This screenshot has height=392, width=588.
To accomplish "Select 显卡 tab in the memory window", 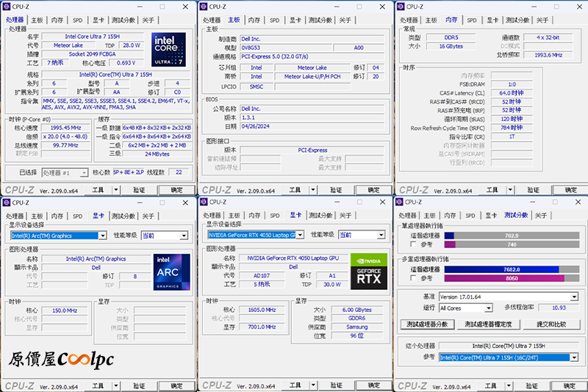I will click(x=492, y=21).
